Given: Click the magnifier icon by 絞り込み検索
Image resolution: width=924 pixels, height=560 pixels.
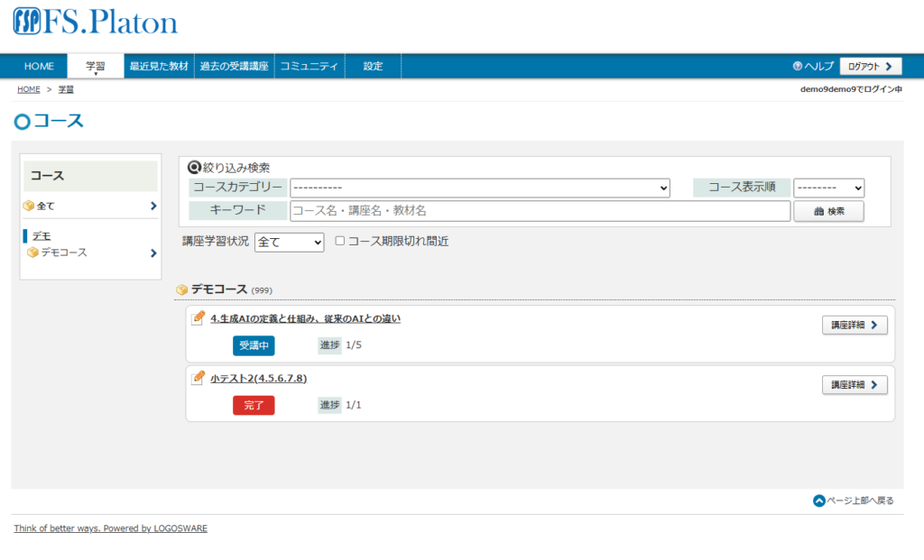Looking at the screenshot, I should pos(194,167).
